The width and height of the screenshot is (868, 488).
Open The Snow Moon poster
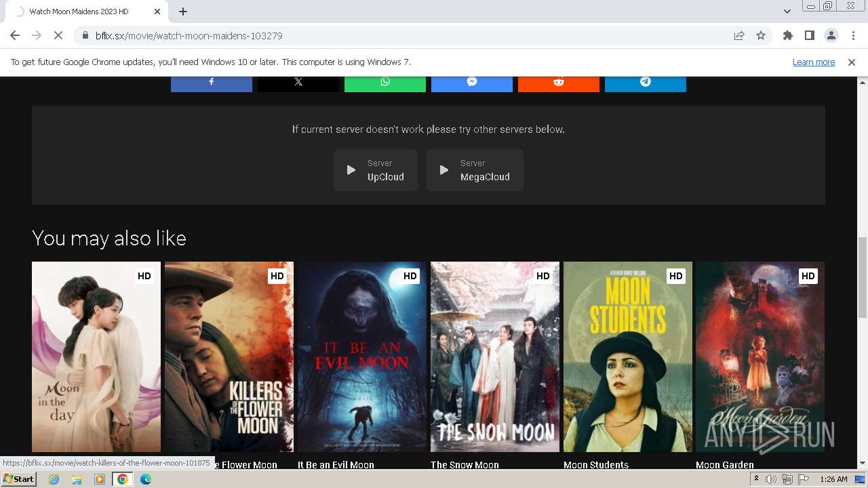(495, 357)
